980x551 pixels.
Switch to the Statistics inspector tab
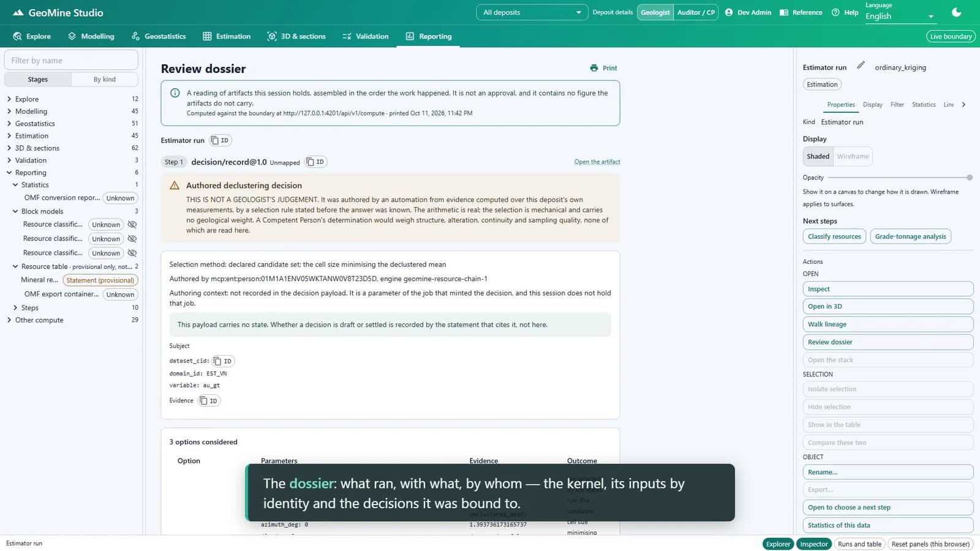[x=923, y=105]
